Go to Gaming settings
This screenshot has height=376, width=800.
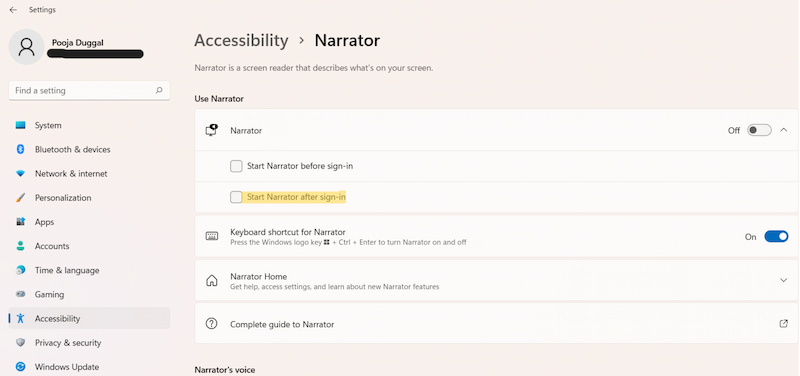(89, 294)
